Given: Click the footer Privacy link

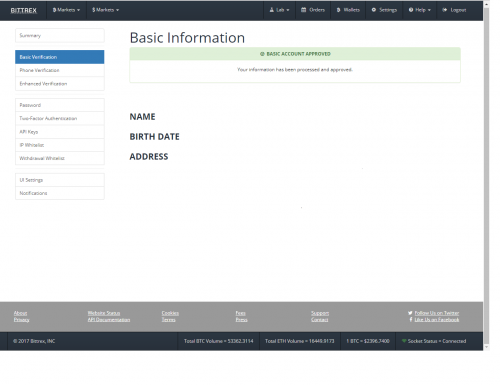Looking at the screenshot, I should (x=22, y=320).
